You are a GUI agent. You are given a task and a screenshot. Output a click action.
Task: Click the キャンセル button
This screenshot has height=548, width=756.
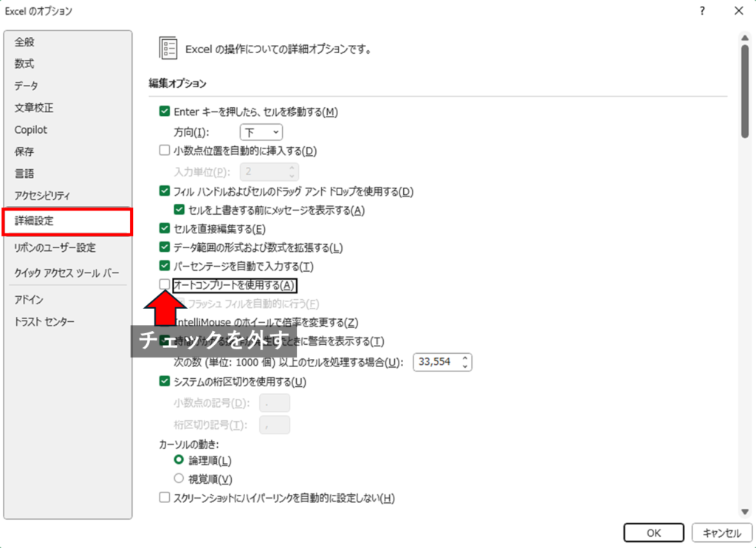pyautogui.click(x=722, y=532)
